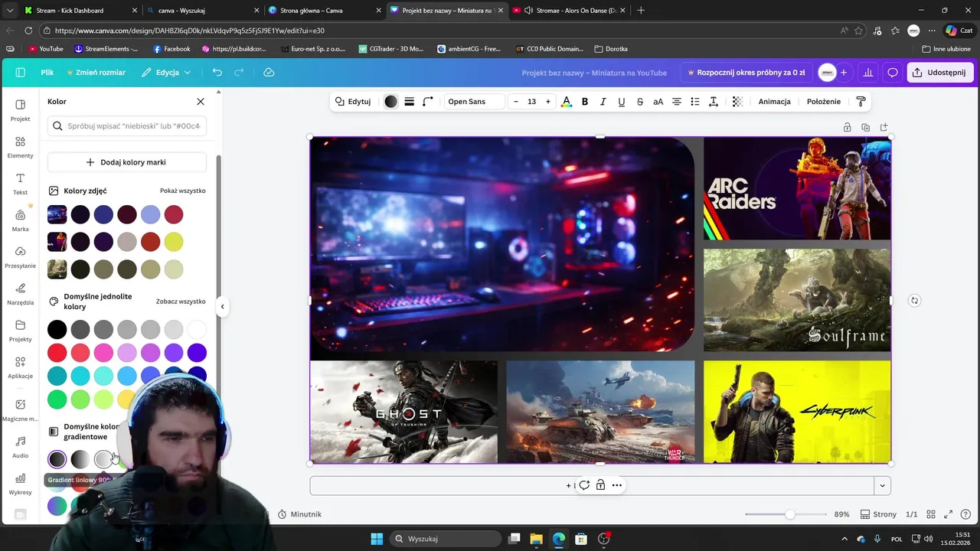Click the add page icon above canvas

click(x=884, y=128)
